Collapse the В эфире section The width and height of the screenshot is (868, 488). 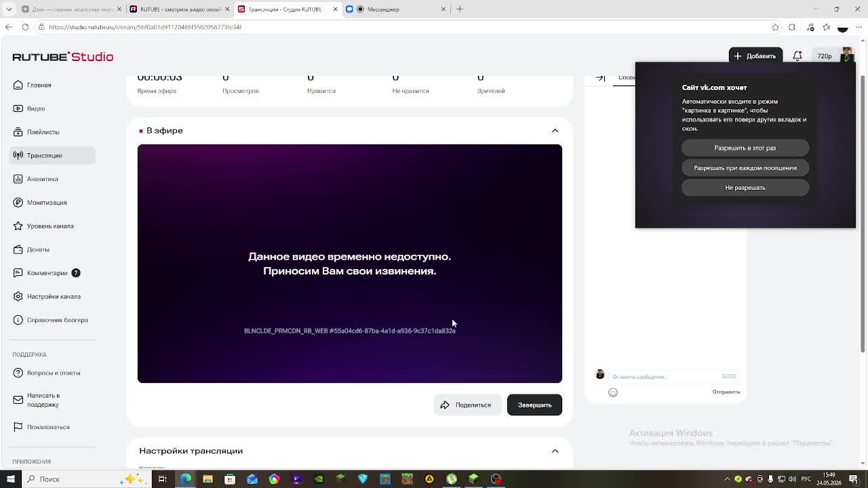point(555,131)
